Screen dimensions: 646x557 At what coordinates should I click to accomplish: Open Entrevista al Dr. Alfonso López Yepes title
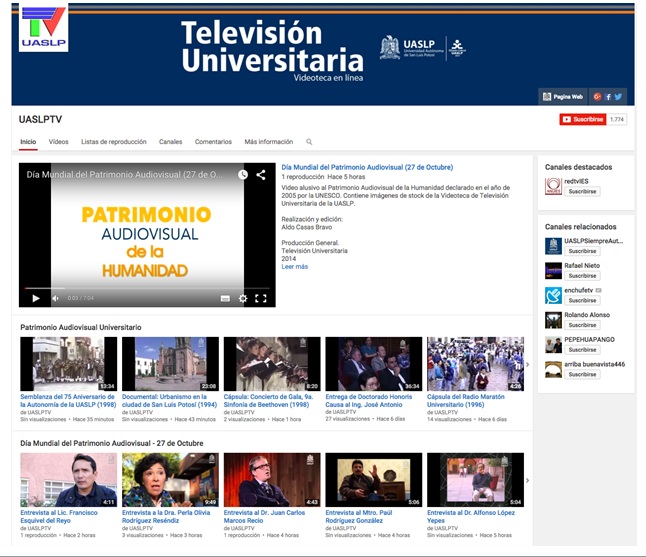coord(471,517)
